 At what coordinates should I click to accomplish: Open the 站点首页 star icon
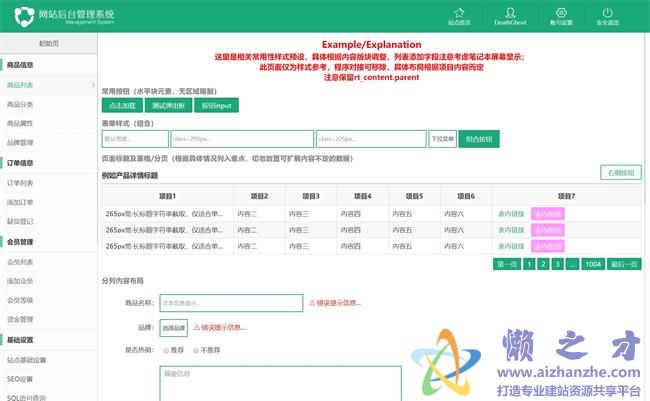[459, 12]
